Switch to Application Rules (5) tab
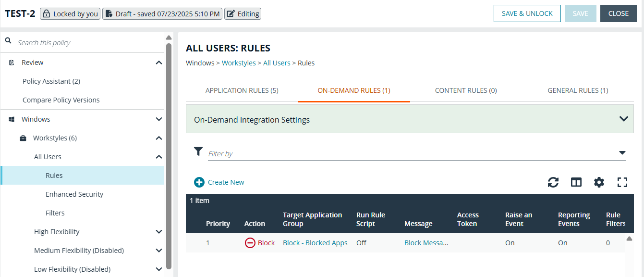This screenshot has height=277, width=644. [x=242, y=90]
